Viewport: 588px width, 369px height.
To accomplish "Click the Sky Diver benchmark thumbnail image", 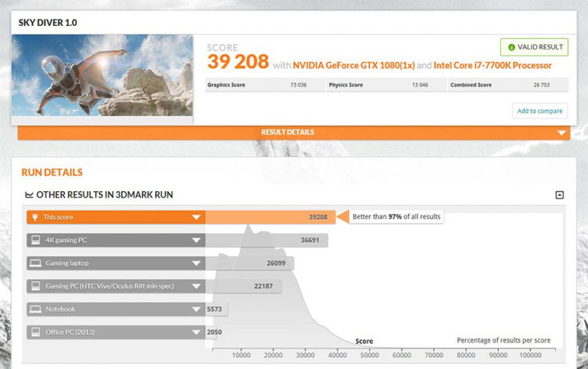I will point(102,75).
